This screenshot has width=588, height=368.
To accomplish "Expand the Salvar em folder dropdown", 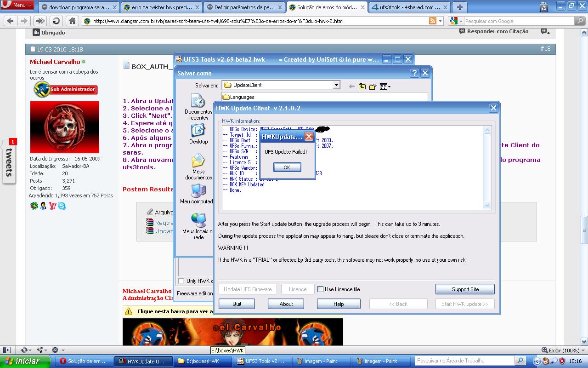I will [336, 85].
